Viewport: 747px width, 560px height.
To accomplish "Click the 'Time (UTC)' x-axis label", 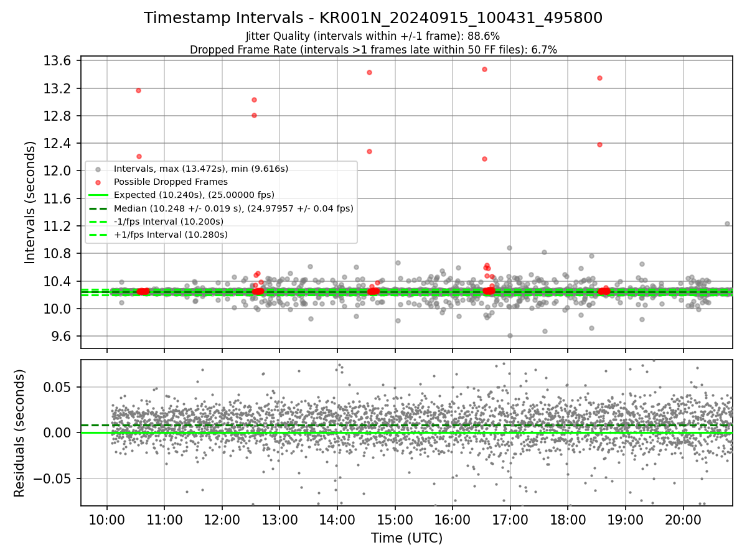I will (406, 538).
